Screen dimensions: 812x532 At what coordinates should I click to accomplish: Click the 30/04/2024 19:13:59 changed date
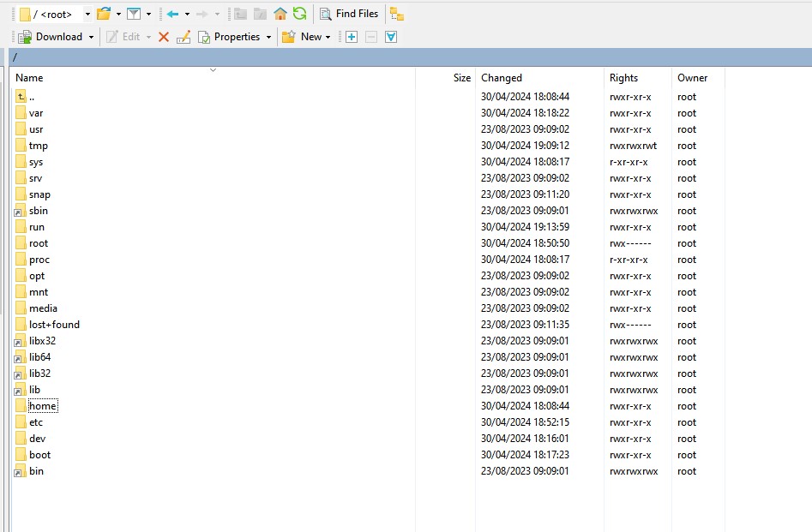point(525,227)
